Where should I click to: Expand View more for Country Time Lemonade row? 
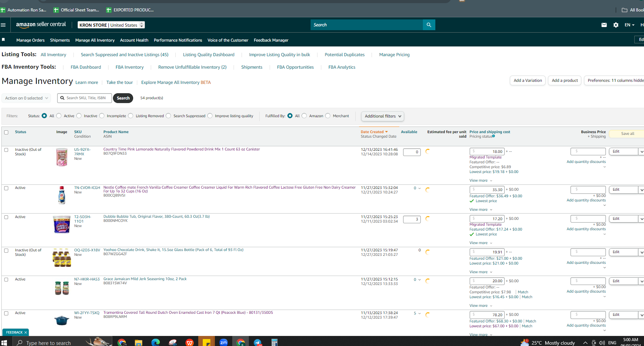481,181
